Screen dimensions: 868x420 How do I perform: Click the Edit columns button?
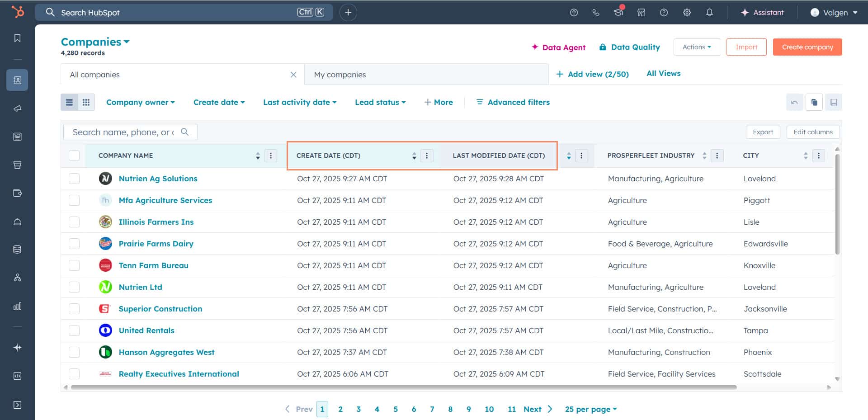(813, 132)
